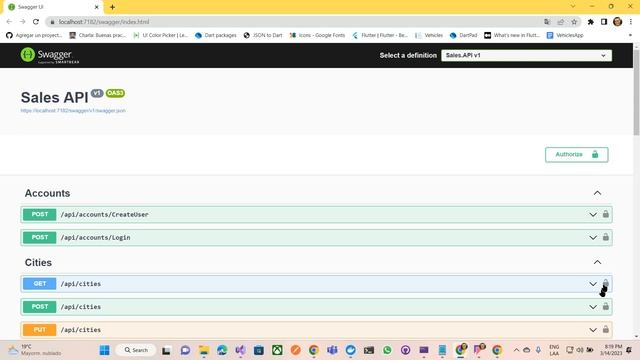Collapse the Accounts section
This screenshot has height=360, width=640.
coord(597,193)
